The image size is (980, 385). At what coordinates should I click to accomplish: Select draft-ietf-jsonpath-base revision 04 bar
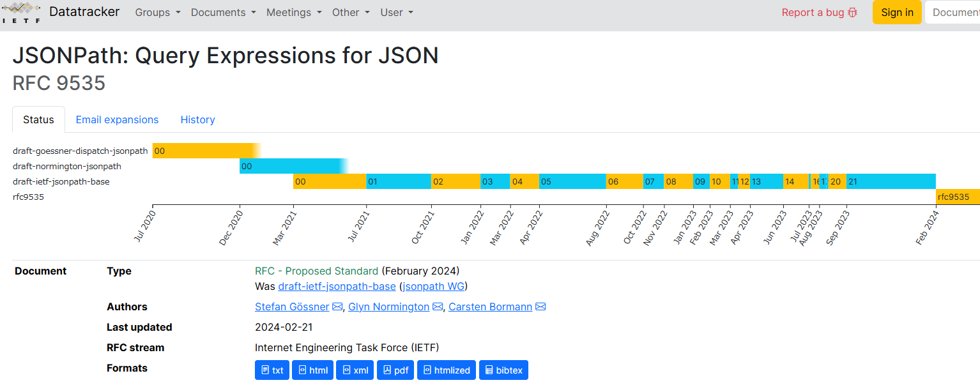coord(524,181)
